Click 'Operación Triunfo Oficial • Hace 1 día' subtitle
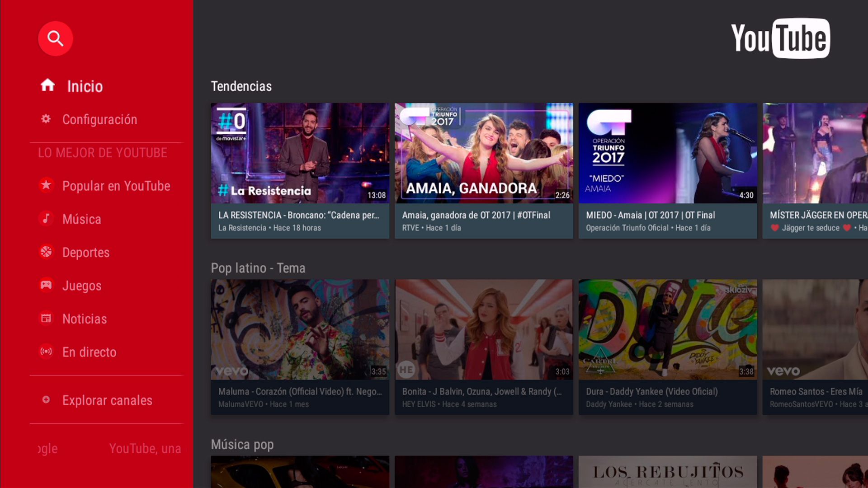 coord(648,228)
